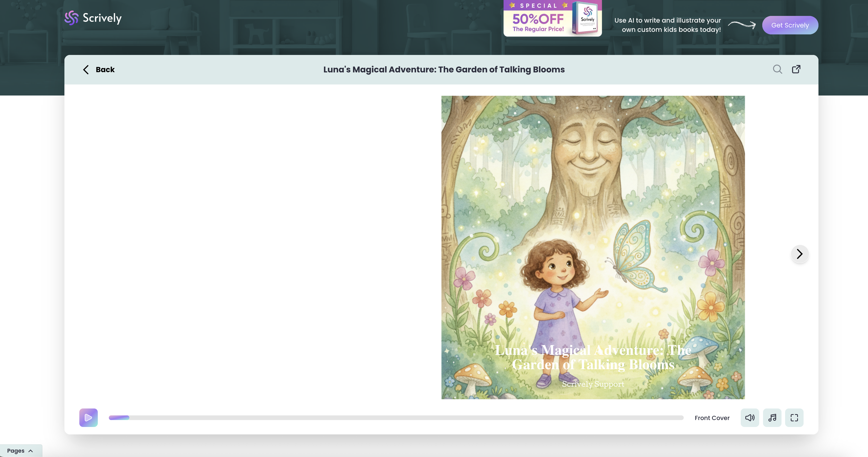The image size is (868, 457).
Task: Click the Scrively swirl logo icon
Action: [71, 18]
